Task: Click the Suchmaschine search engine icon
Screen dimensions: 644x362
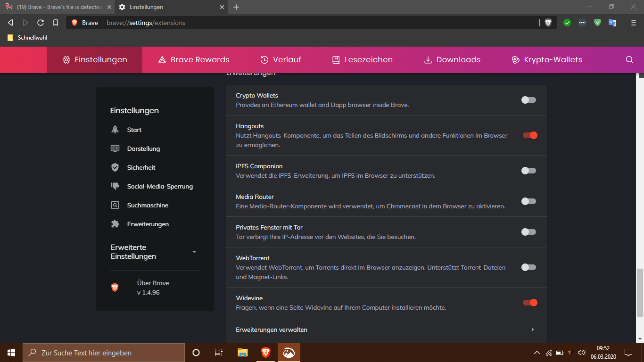Action: point(115,205)
